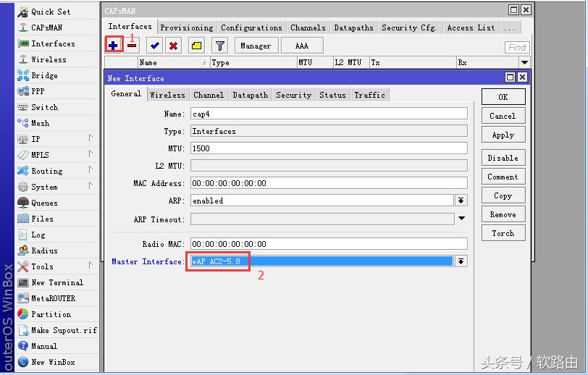The height and width of the screenshot is (375, 588).
Task: Click the Disable button
Action: point(503,158)
